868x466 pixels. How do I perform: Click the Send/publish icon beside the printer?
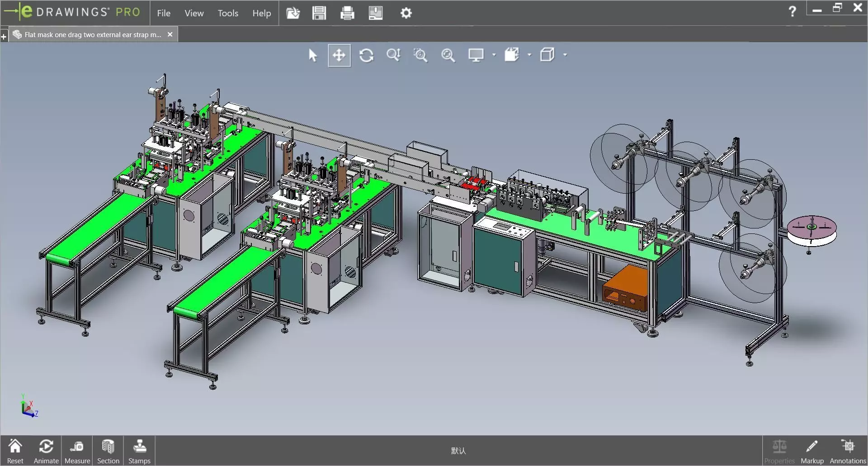[x=375, y=13]
